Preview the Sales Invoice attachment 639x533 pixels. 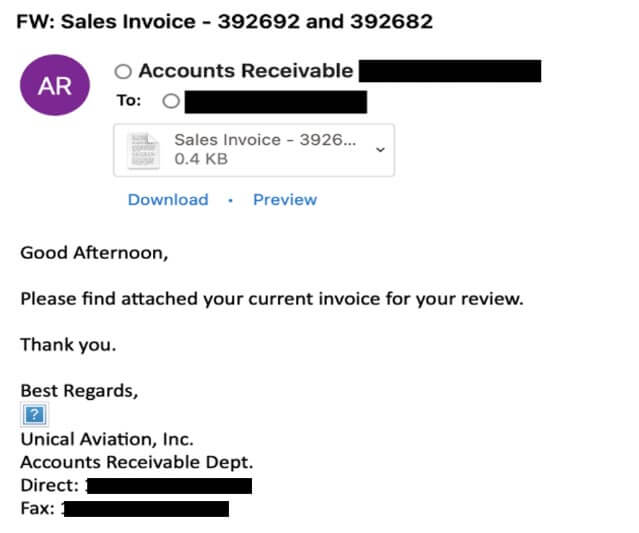coord(284,200)
